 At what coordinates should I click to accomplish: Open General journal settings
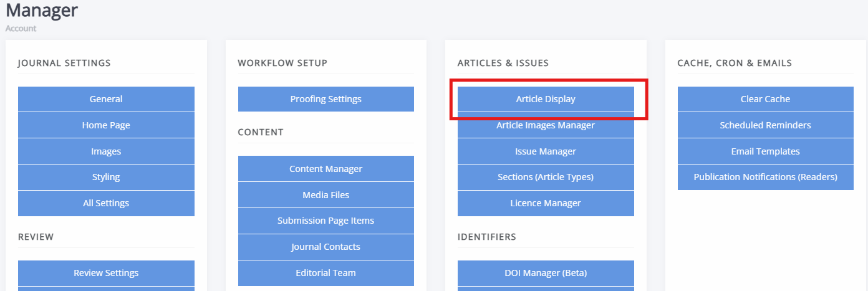(106, 99)
